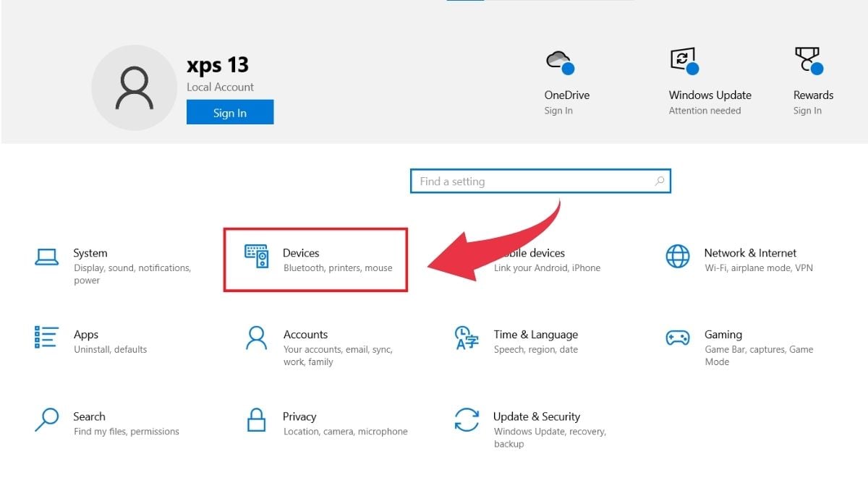Viewport: 868px width, 488px height.
Task: Click the Rewards label
Action: tap(814, 95)
